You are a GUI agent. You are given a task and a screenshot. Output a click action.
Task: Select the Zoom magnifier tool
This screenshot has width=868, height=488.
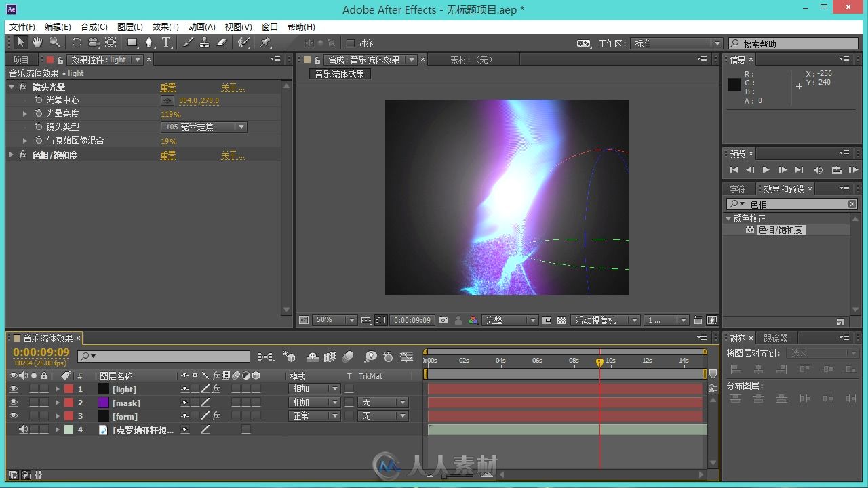[x=54, y=43]
